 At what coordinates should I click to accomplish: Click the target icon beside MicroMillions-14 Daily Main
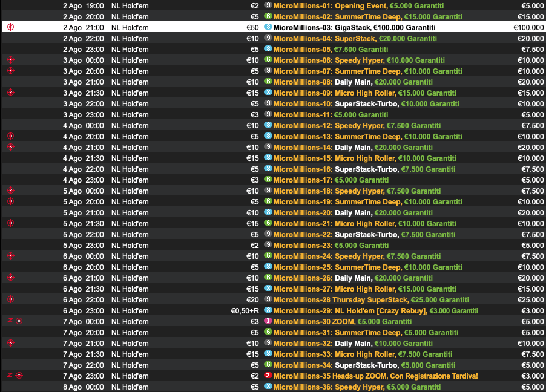[11, 147]
